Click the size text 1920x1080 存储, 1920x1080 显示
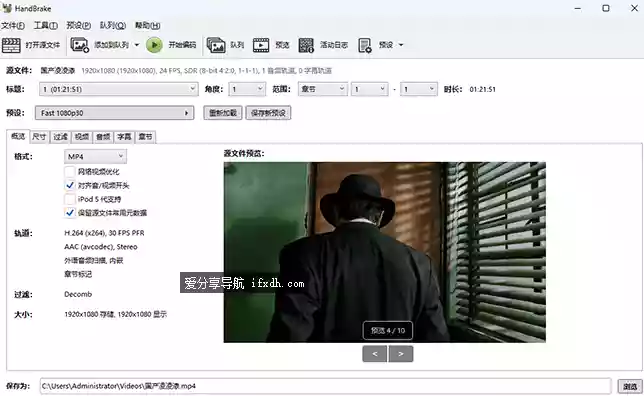The image size is (644, 396). pyautogui.click(x=115, y=314)
